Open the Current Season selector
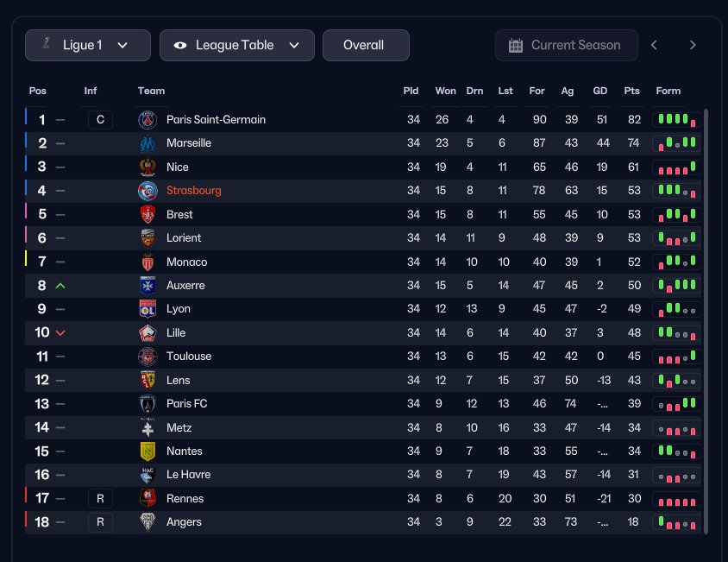 [566, 45]
